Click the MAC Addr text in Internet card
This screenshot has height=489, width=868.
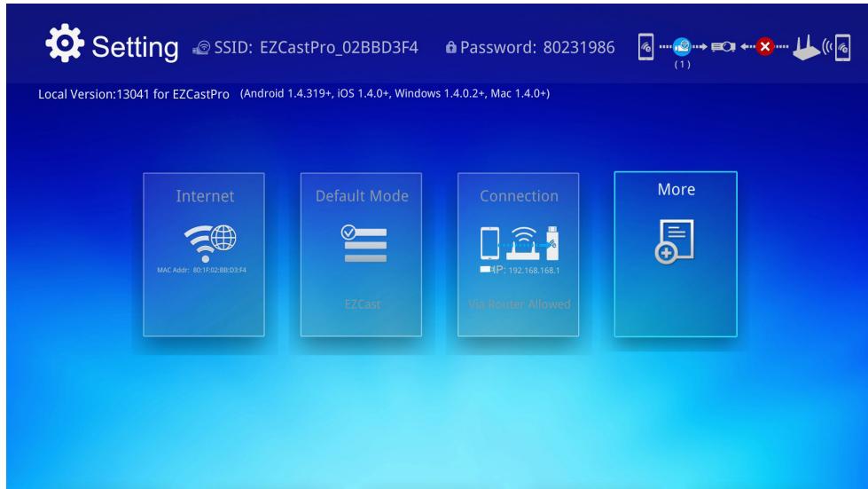coord(201,271)
